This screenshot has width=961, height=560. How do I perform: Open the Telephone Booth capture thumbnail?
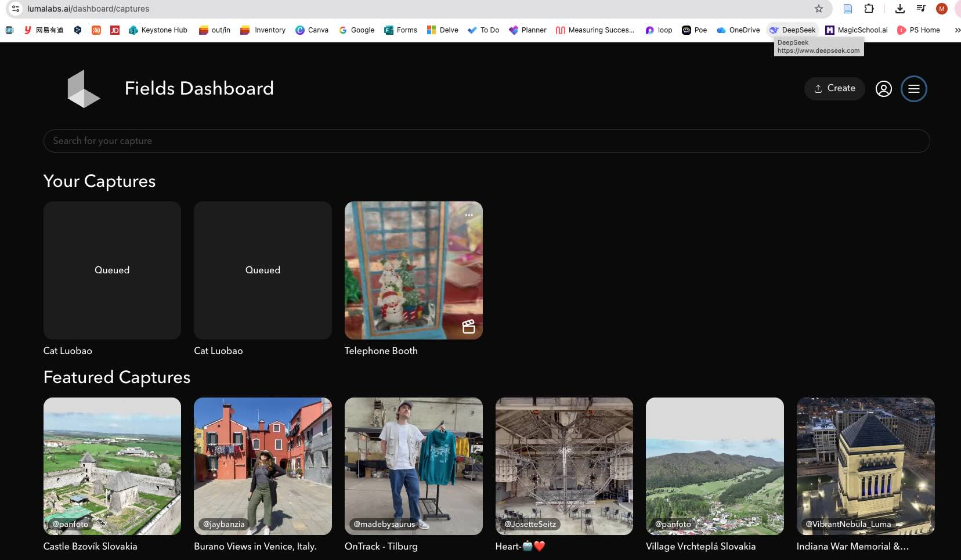coord(413,270)
